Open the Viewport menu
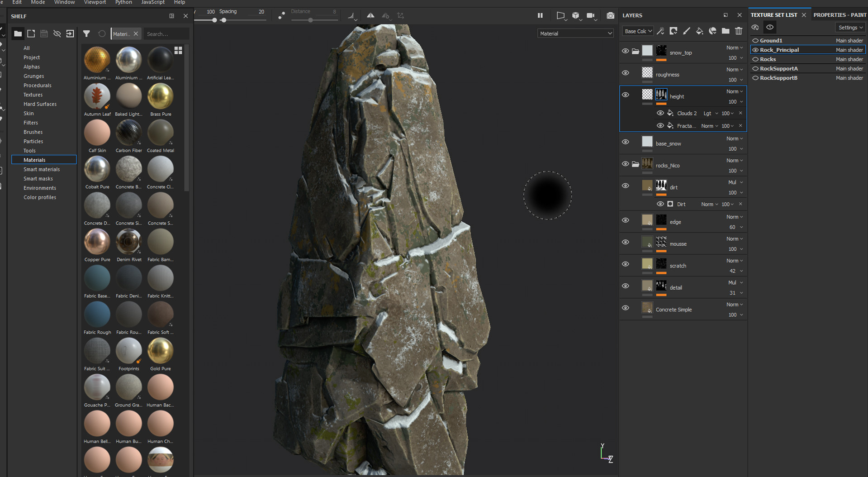This screenshot has height=477, width=868. [95, 3]
